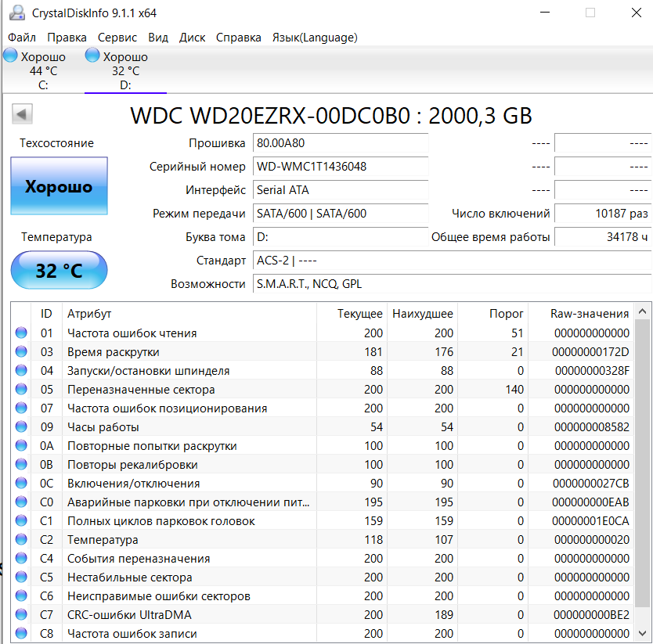653x644 pixels.
Task: Click the CrystalDiskInfo app icon in title bar
Action: click(x=17, y=13)
